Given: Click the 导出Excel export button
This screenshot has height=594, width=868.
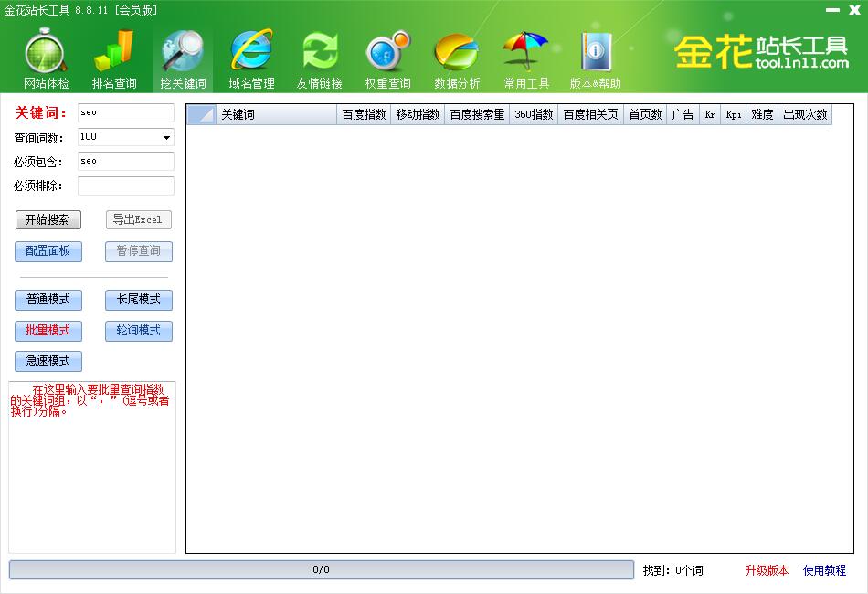Looking at the screenshot, I should pyautogui.click(x=138, y=219).
